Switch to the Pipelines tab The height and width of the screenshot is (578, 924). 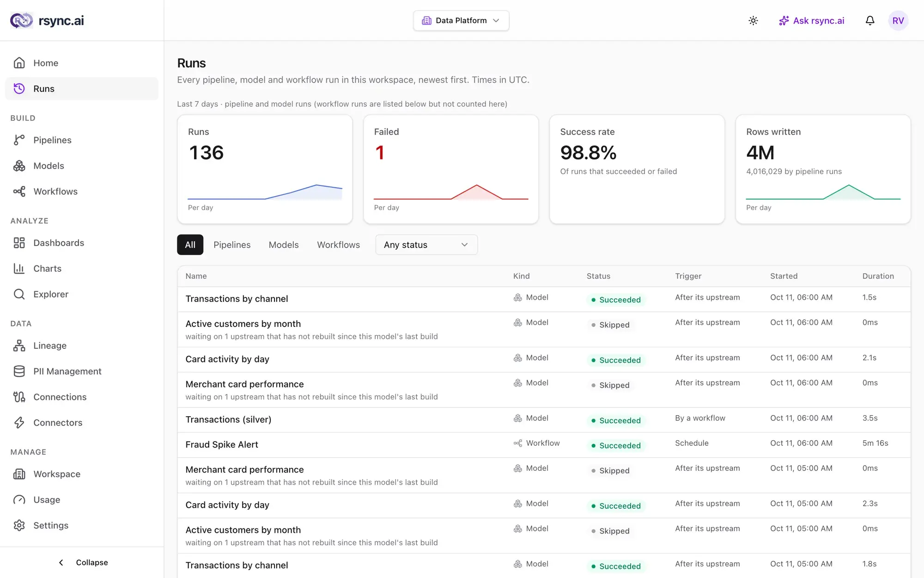coord(232,245)
